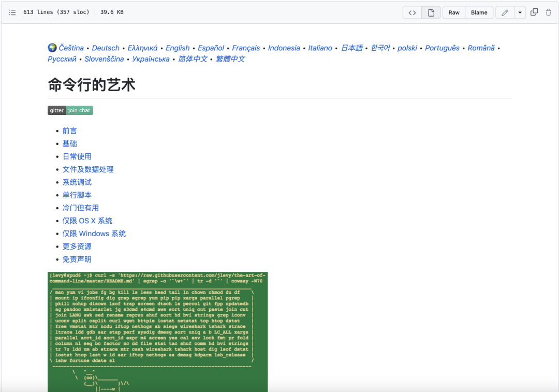Open the Español translation

pyautogui.click(x=211, y=48)
